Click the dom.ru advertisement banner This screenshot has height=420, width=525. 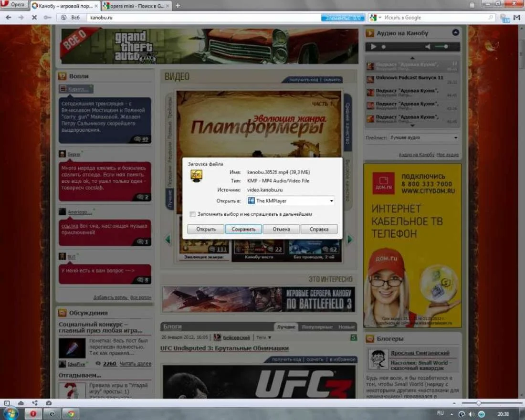[x=412, y=245]
